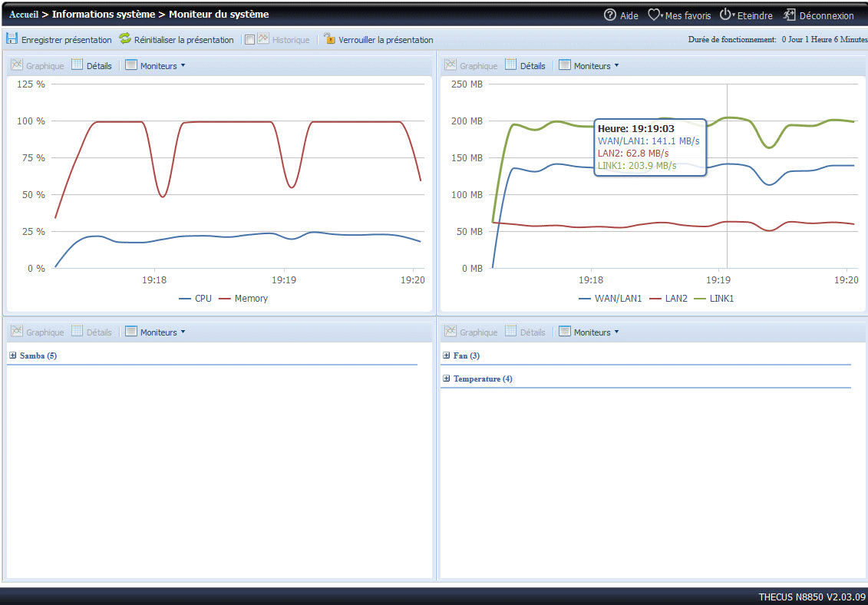The height and width of the screenshot is (605, 868).
Task: Click the uptime text 'Durée de fonctionnement'
Action: coord(732,40)
